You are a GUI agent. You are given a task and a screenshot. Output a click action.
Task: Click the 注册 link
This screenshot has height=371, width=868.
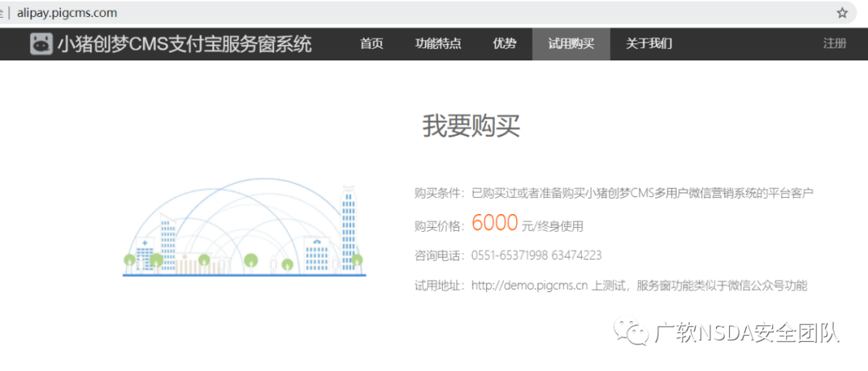point(835,43)
